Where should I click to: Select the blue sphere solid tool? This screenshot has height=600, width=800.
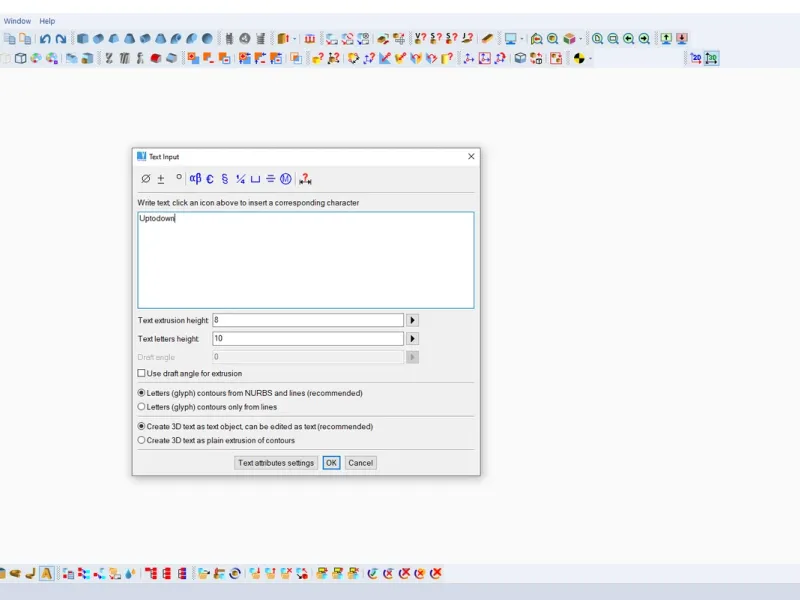click(207, 39)
